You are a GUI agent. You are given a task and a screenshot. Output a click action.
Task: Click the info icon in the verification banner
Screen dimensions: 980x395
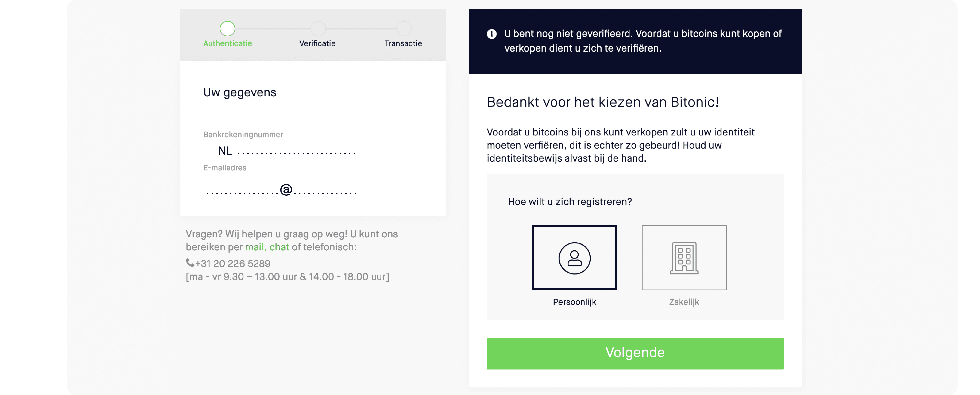point(492,34)
